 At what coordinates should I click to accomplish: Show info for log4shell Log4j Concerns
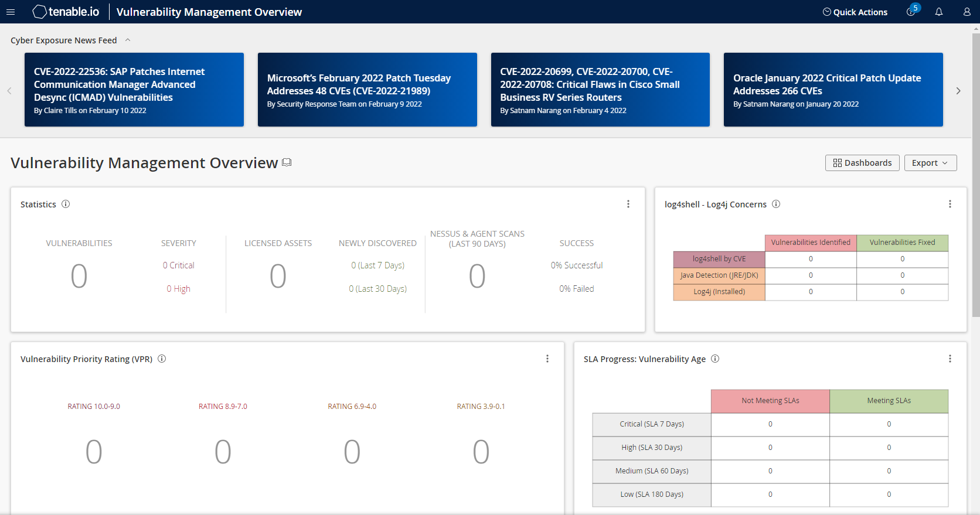776,204
